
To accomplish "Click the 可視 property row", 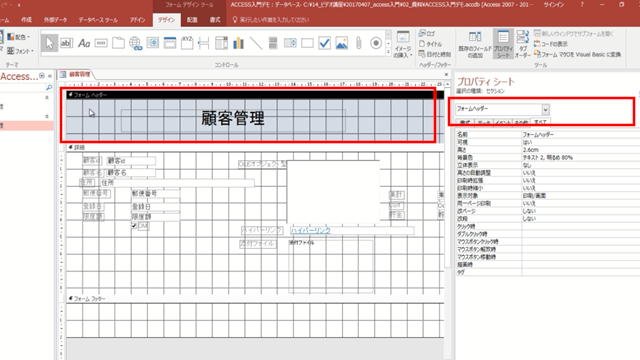I will click(x=548, y=142).
